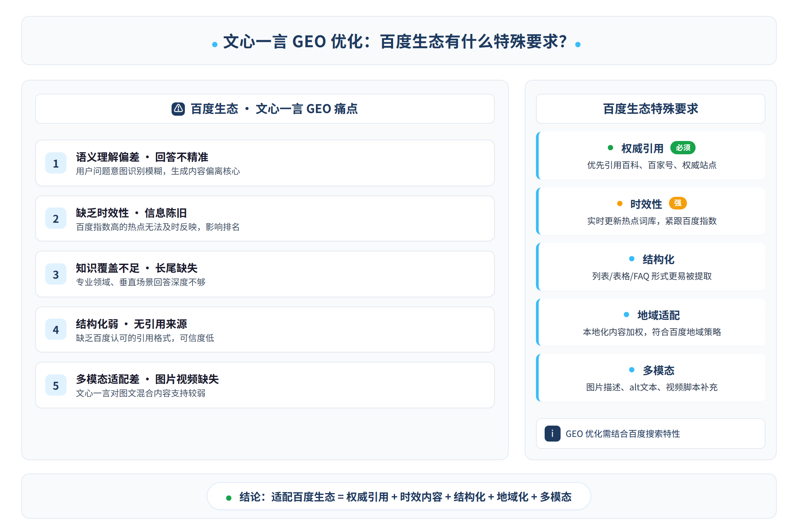Image resolution: width=798 pixels, height=532 pixels.
Task: Click number badge 1 of 语义理解偏差
Action: 56,163
